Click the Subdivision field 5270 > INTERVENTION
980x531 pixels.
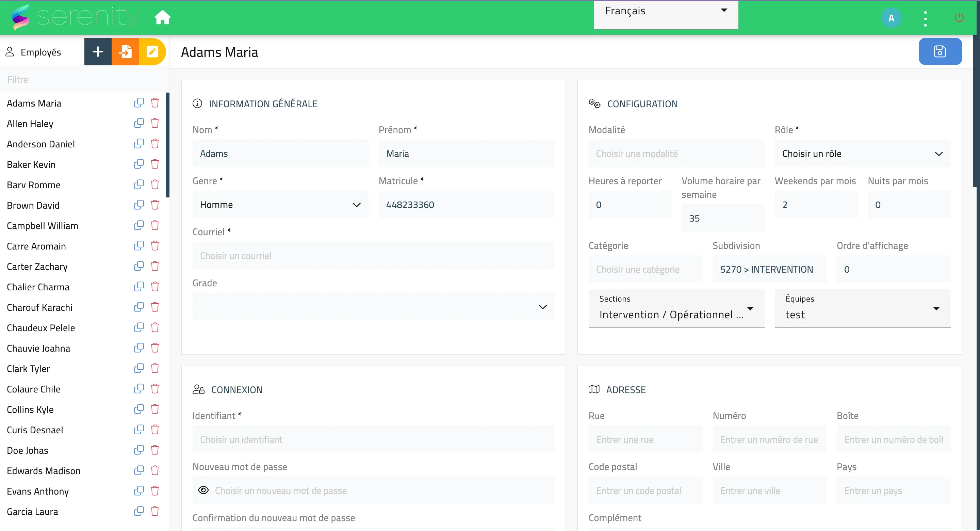[769, 270]
